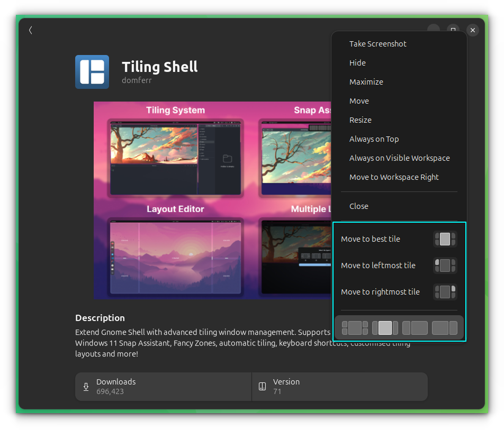Enable Always on Visible Workspace
This screenshot has height=430, width=504.
tap(399, 158)
